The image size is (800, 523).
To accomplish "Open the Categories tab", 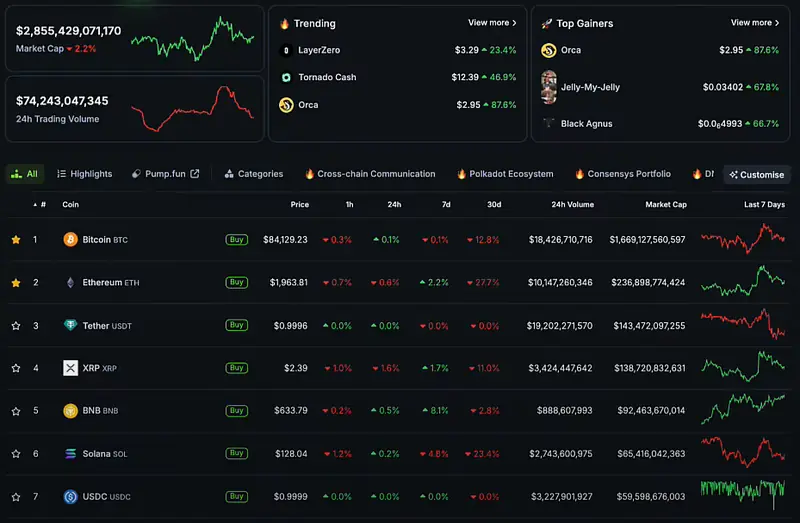I will click(254, 174).
